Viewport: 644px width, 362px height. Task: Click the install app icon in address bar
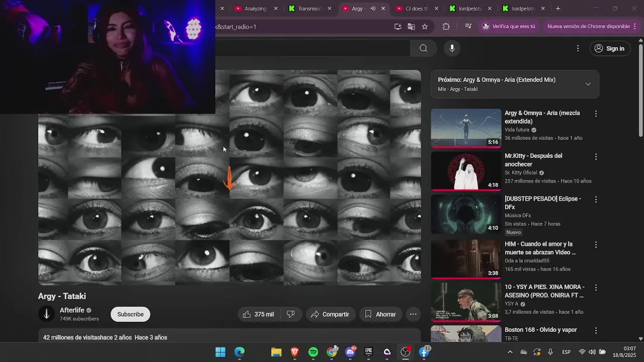(398, 26)
